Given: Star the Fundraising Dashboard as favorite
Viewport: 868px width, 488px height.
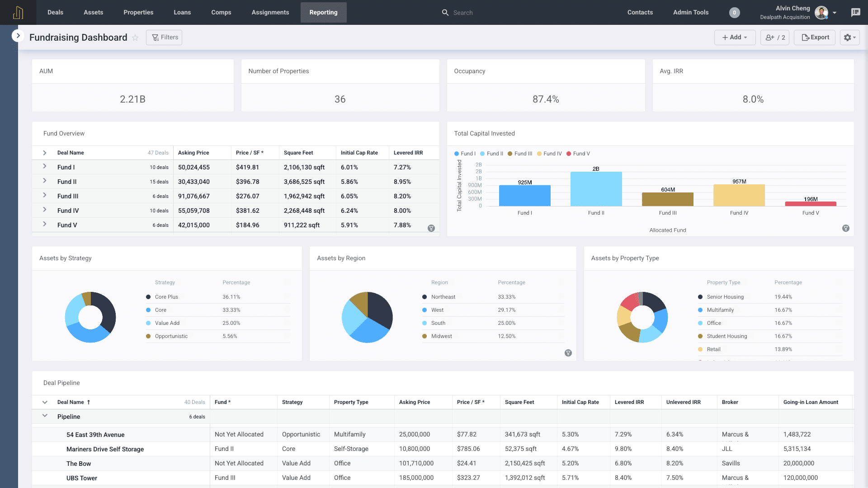Looking at the screenshot, I should coord(135,38).
